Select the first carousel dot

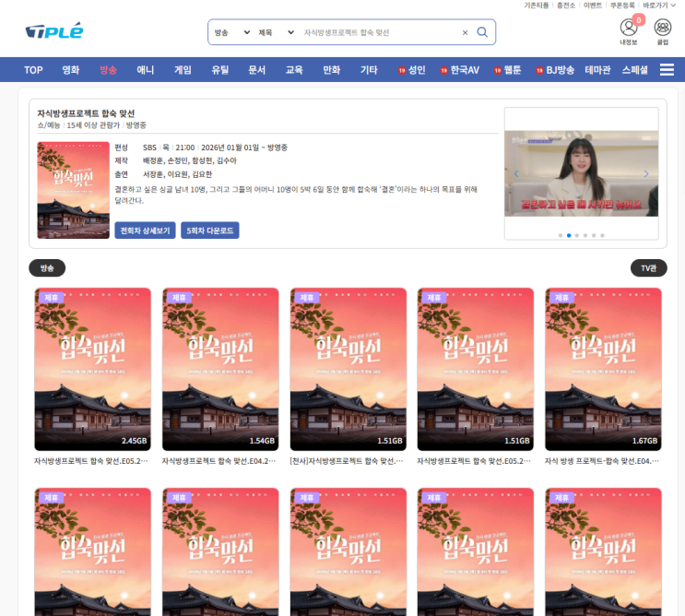coord(561,235)
